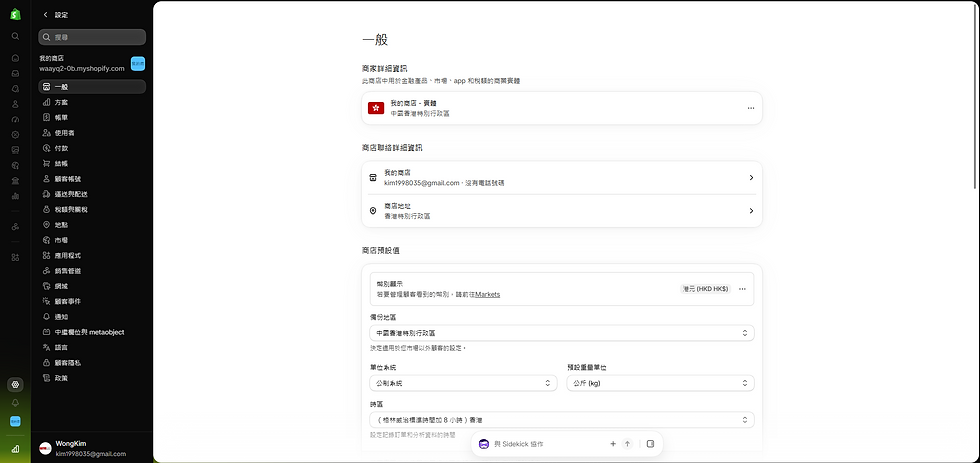Screen dimensions: 980x463
Task: Open 通知 settings in the menu
Action: pyautogui.click(x=92, y=317)
